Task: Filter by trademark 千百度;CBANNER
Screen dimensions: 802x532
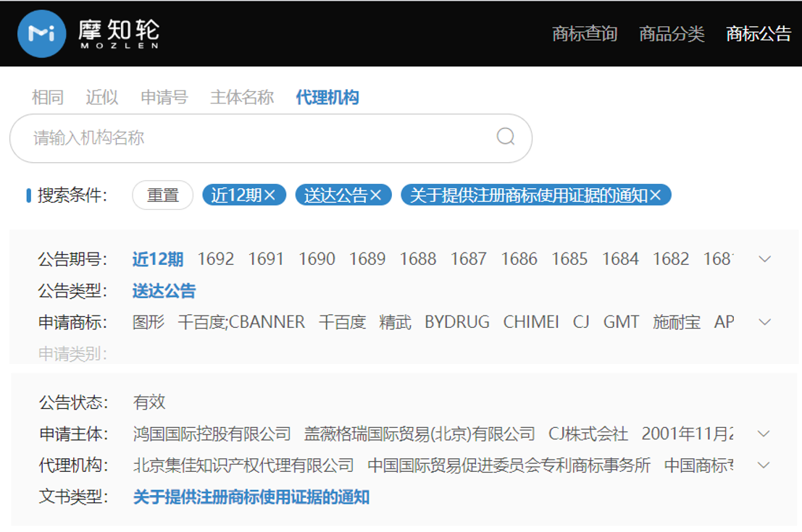Action: point(241,322)
